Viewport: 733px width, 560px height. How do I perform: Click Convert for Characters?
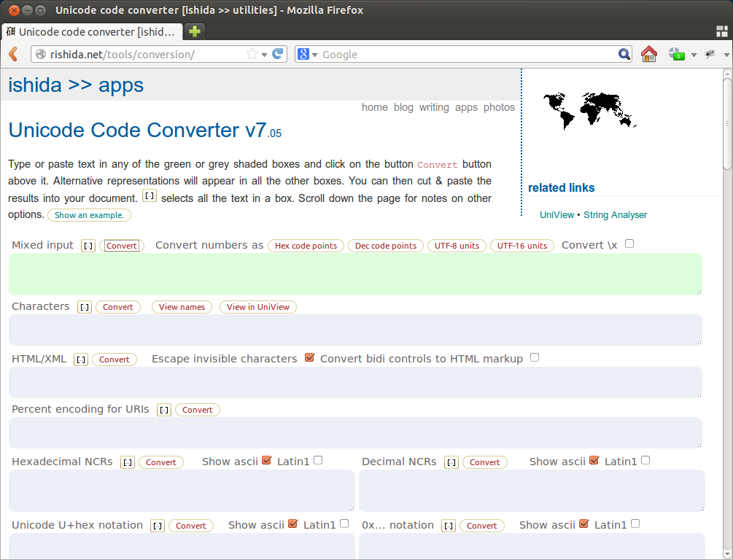(118, 307)
